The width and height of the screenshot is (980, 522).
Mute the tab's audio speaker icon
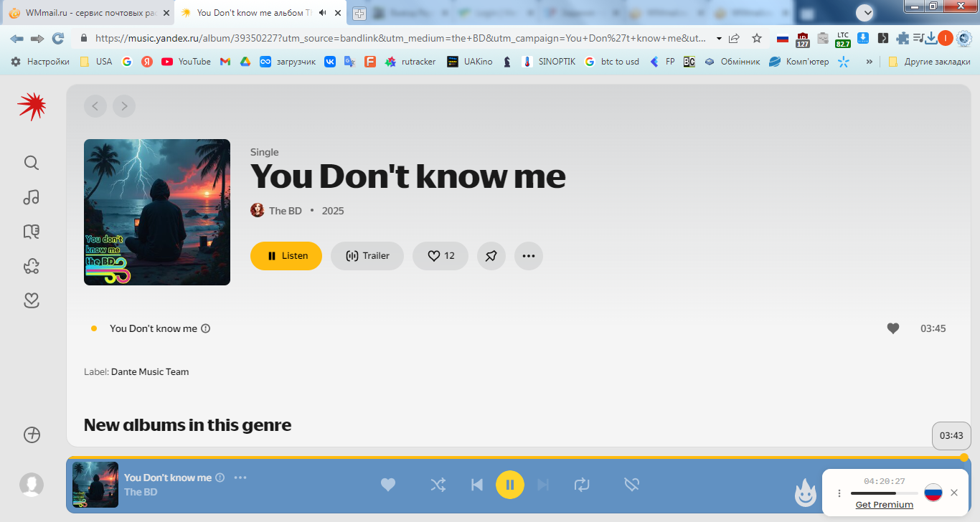click(322, 13)
